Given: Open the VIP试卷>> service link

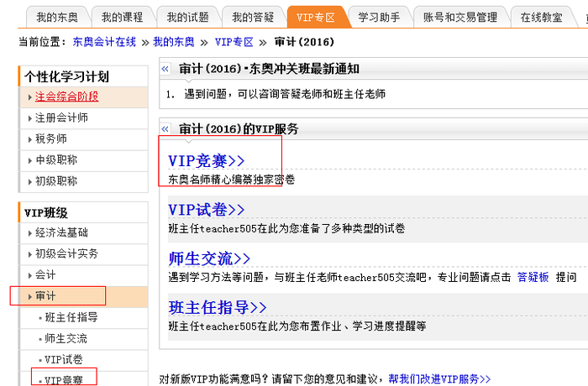Looking at the screenshot, I should 206,210.
